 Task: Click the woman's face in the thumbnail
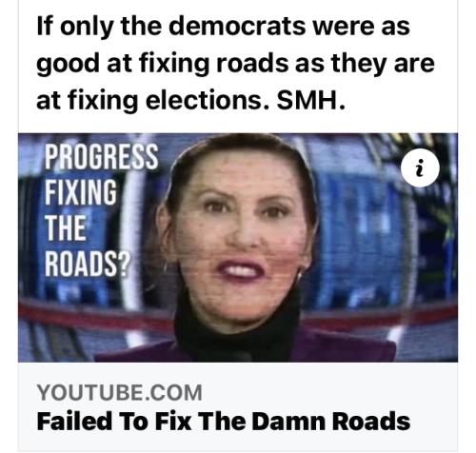[x=239, y=222]
